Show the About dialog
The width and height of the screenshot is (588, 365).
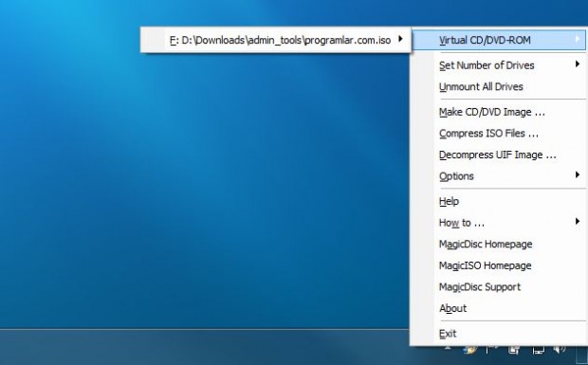click(x=499, y=308)
